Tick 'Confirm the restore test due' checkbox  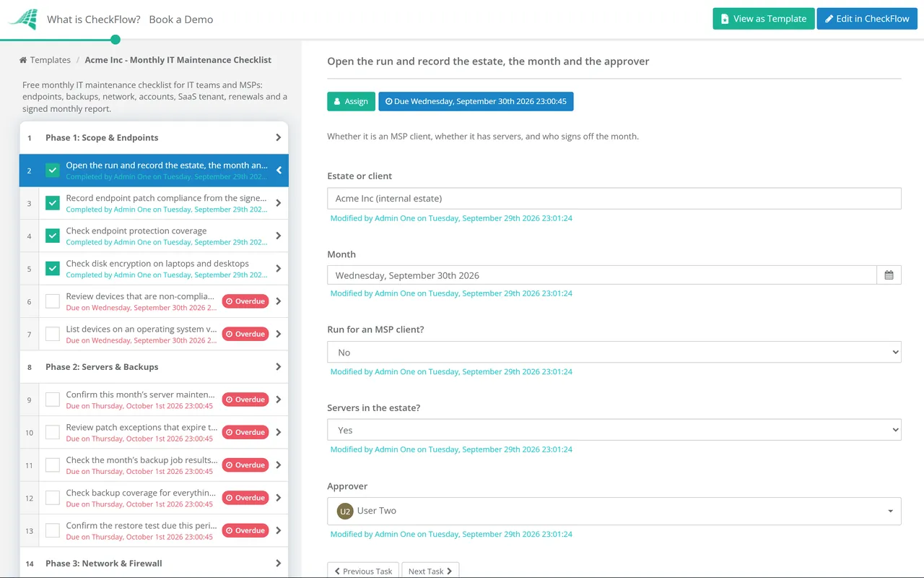coord(53,530)
